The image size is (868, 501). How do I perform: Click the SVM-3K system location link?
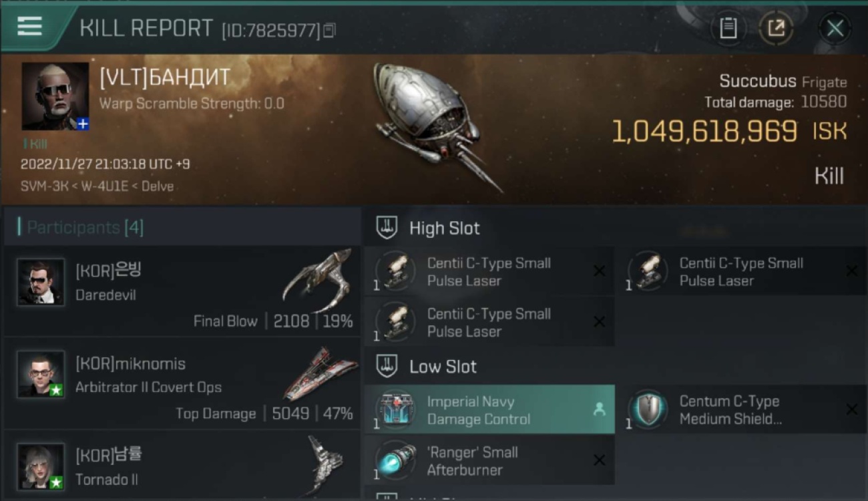tap(43, 186)
